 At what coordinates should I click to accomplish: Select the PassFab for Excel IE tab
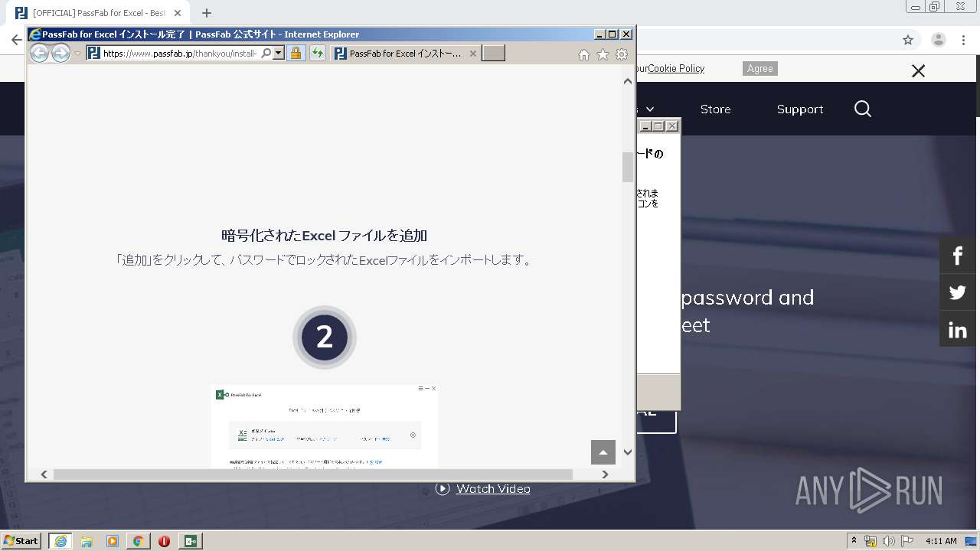click(x=405, y=54)
